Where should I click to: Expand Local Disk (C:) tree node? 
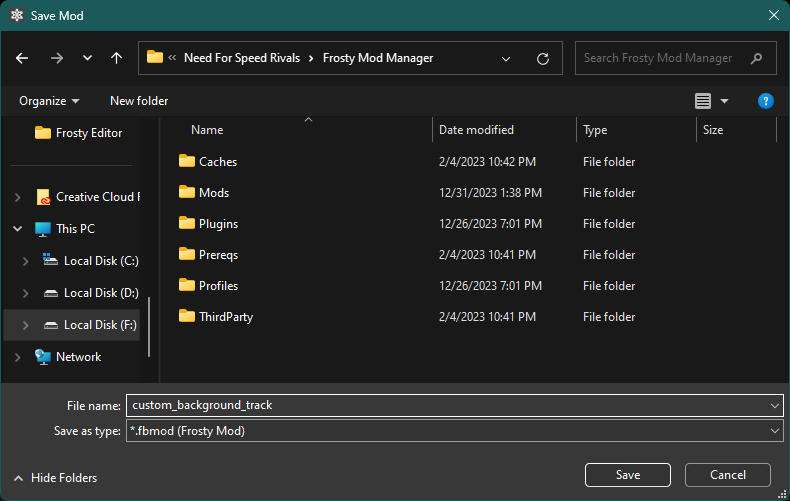click(x=25, y=261)
